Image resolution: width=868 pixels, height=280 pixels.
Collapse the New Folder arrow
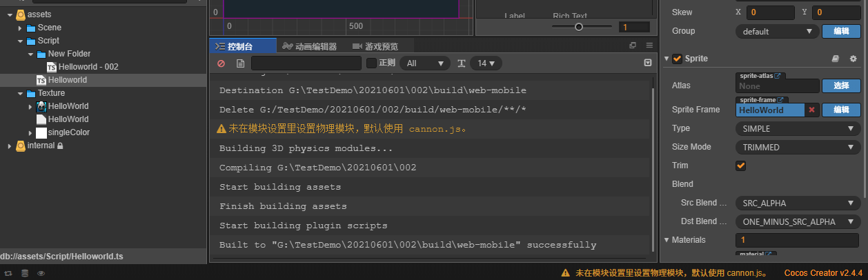coord(30,54)
